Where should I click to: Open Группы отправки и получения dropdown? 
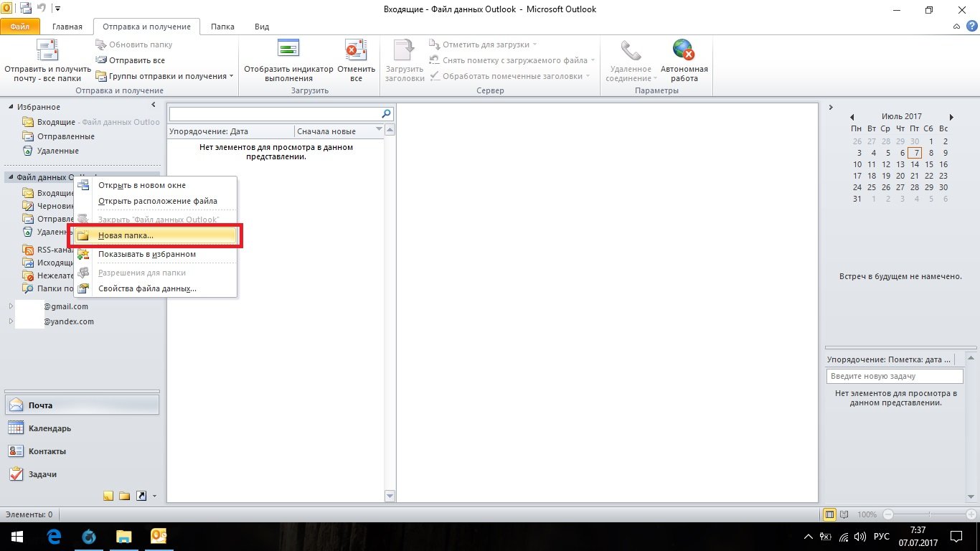[x=165, y=76]
